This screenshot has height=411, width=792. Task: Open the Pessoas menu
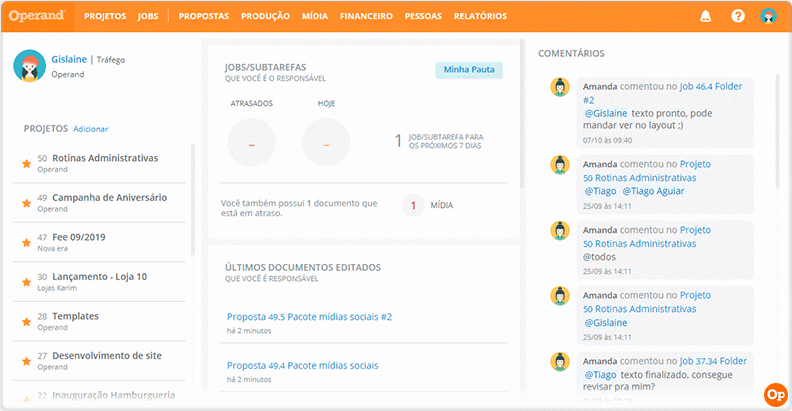[423, 16]
